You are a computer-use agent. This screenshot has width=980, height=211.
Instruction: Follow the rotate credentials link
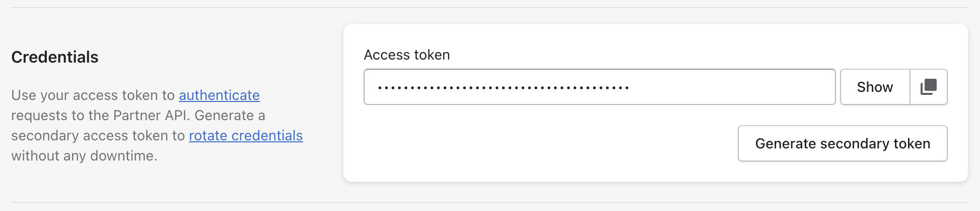coord(246,135)
